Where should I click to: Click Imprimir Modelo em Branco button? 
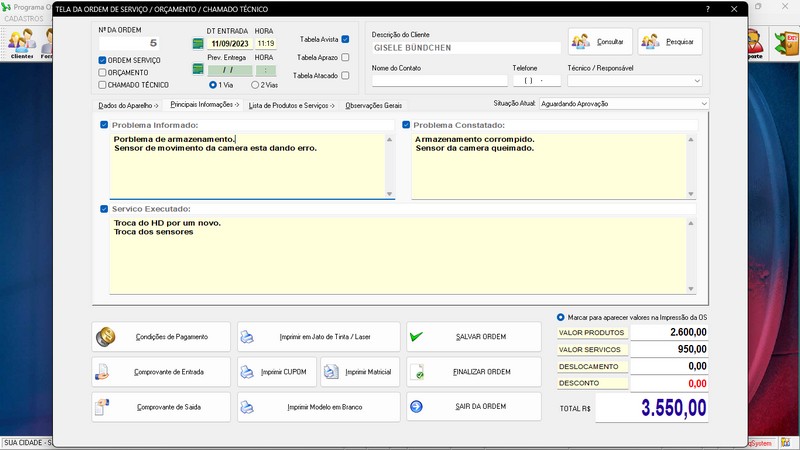click(x=319, y=407)
